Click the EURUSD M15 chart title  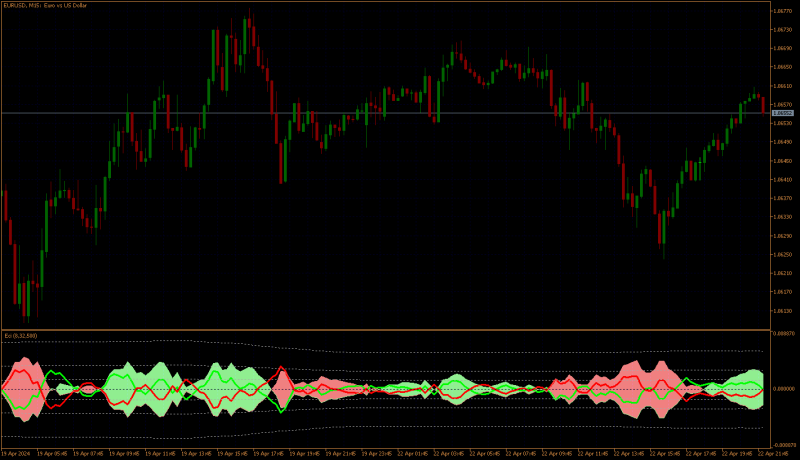[45, 6]
